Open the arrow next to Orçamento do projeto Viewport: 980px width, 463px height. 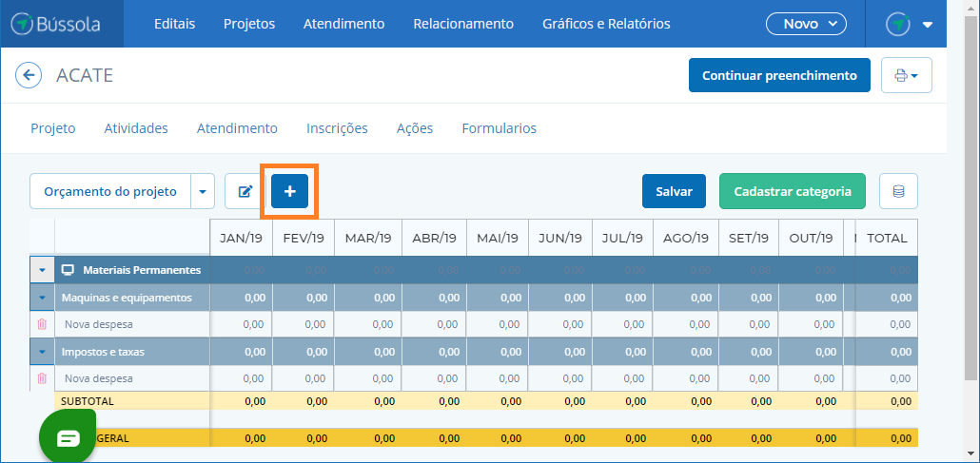click(x=203, y=191)
